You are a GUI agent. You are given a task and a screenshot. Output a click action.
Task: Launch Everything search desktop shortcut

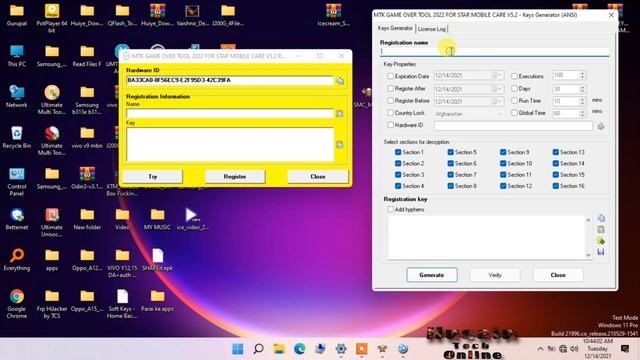[x=17, y=260]
